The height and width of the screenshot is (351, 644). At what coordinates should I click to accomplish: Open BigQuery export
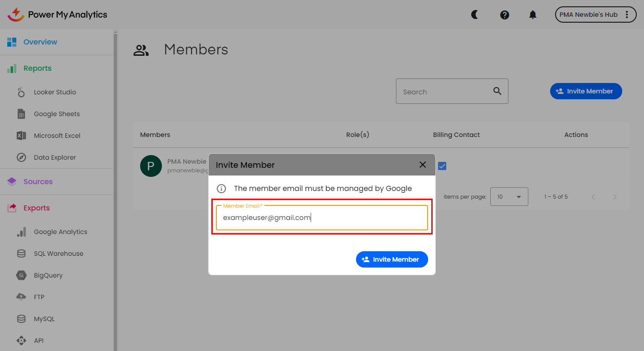[48, 275]
